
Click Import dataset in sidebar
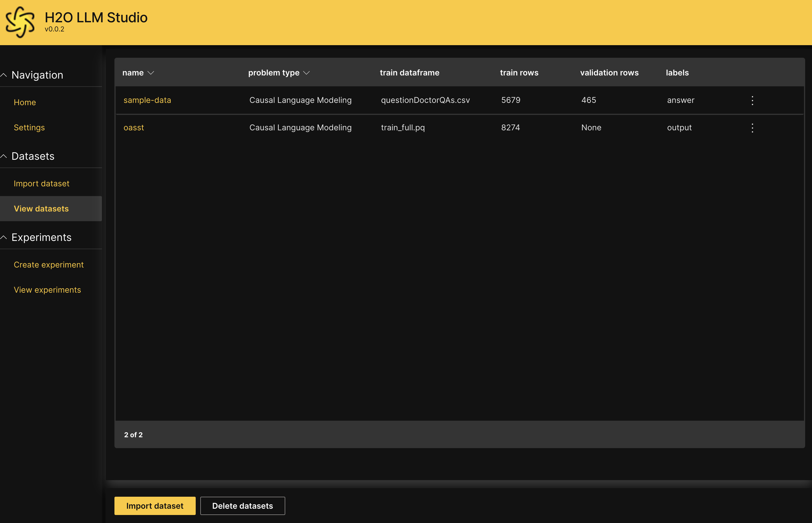[41, 183]
